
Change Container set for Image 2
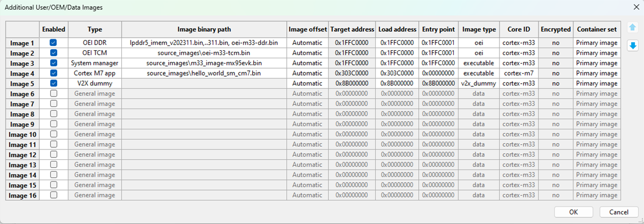pyautogui.click(x=597, y=53)
